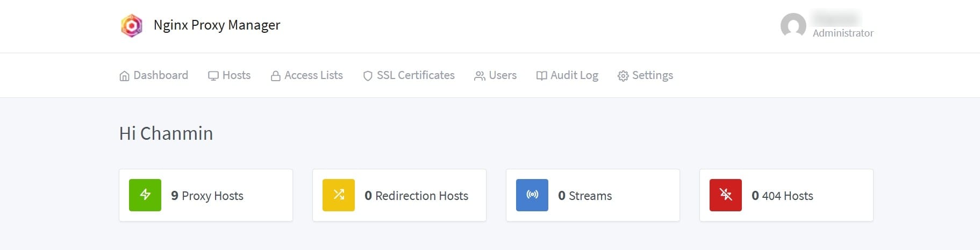
Task: Open the "9 Proxy Hosts" card link
Action: 207,196
